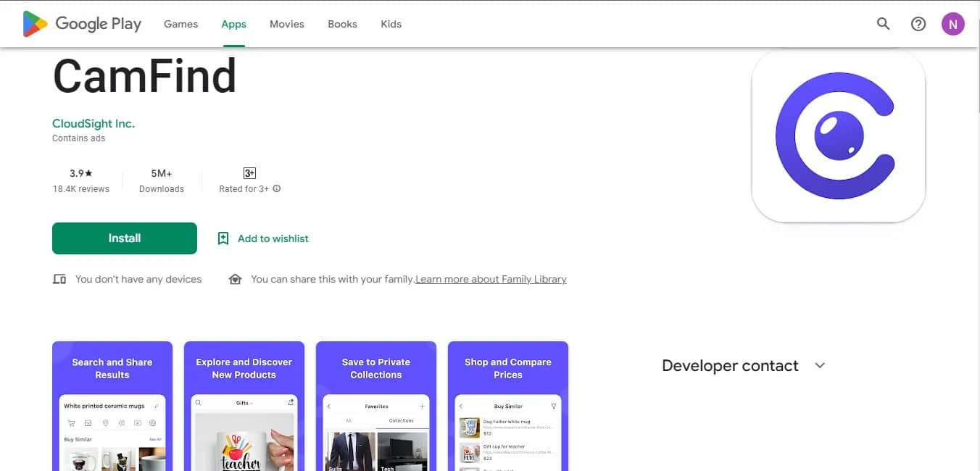Click the 5M+ Downloads count
The width and height of the screenshot is (980, 471).
point(162,181)
